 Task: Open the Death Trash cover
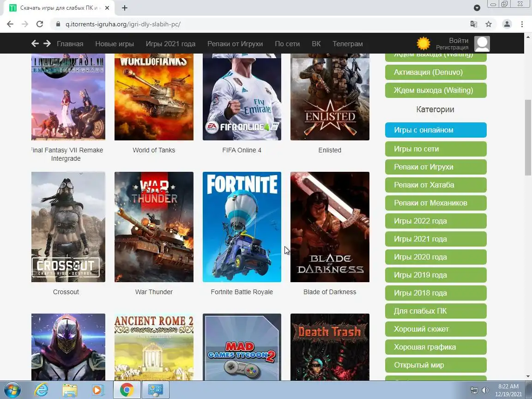[330, 347]
